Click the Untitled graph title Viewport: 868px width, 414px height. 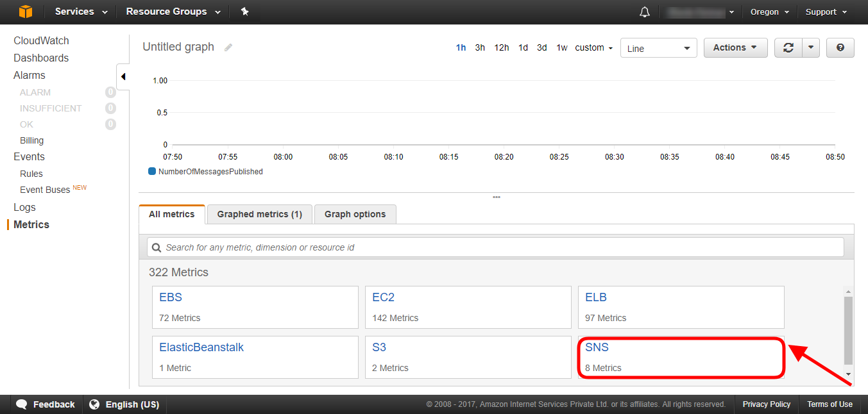click(x=178, y=47)
